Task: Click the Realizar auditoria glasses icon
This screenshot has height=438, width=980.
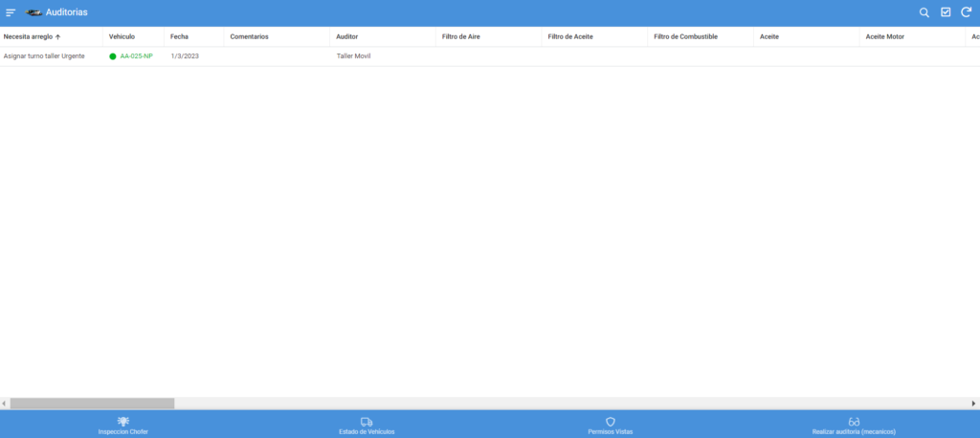Action: (854, 421)
